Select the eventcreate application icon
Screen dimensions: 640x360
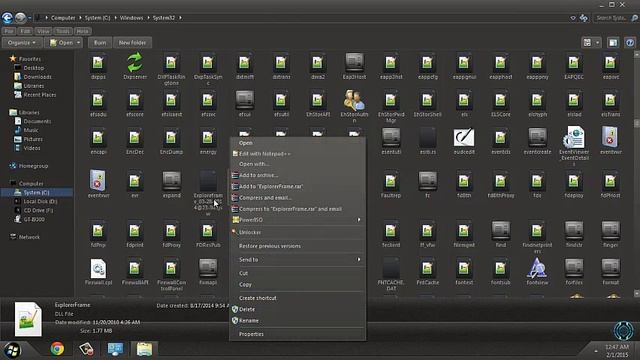coord(537,138)
